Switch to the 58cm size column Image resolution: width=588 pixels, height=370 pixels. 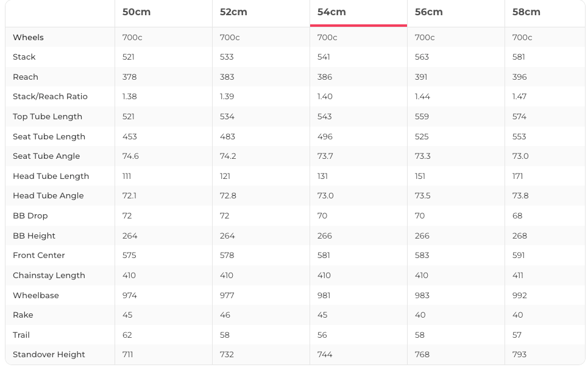(526, 12)
